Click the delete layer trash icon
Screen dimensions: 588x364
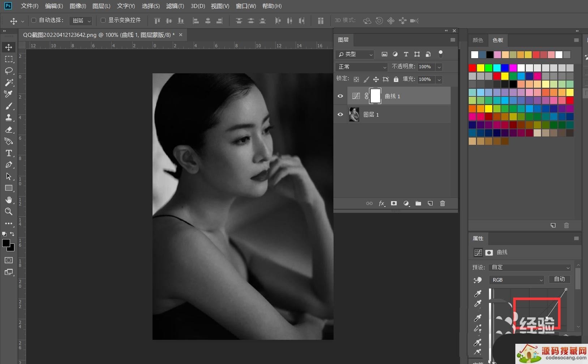coord(442,204)
